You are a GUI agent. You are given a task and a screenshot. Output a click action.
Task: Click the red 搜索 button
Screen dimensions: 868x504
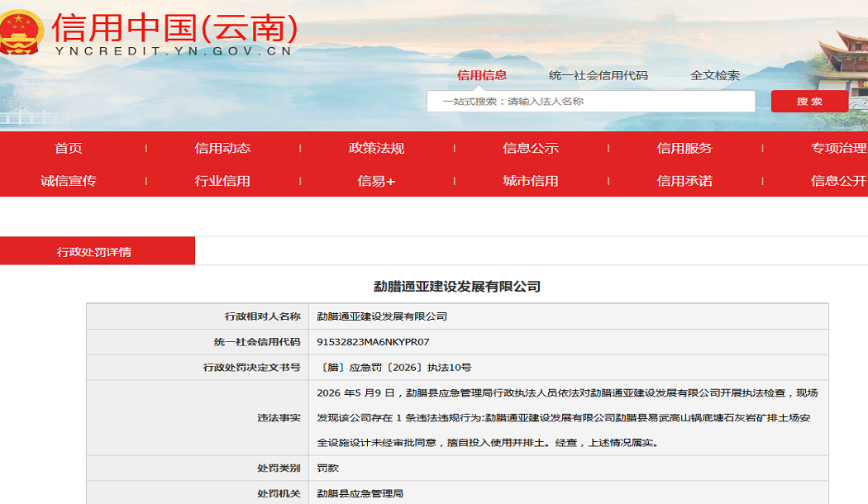(809, 102)
